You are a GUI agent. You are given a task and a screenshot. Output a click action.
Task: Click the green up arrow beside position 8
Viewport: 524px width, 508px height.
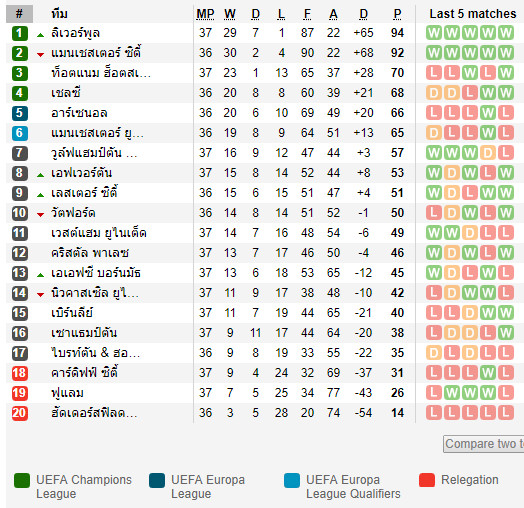[40, 174]
